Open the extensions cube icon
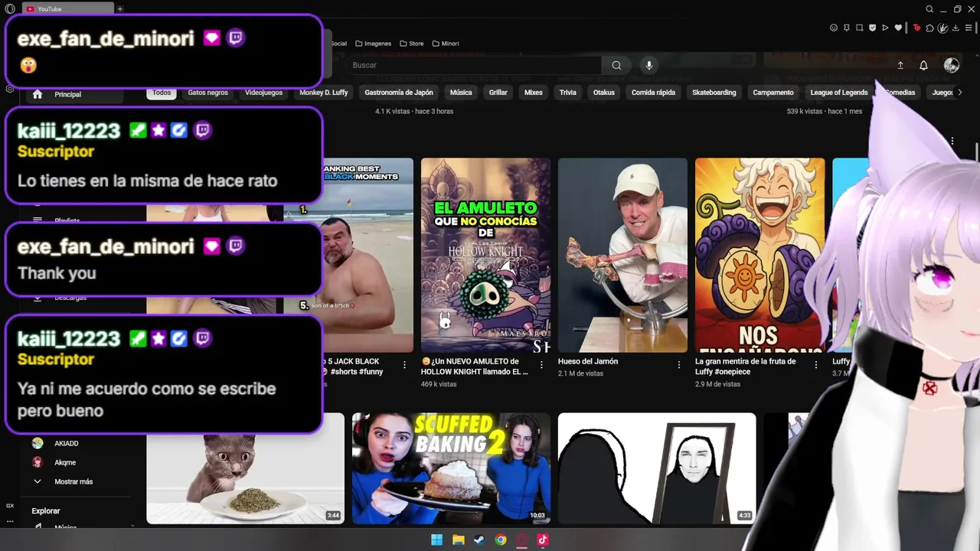Screen dimensions: 980x551 [x=929, y=28]
